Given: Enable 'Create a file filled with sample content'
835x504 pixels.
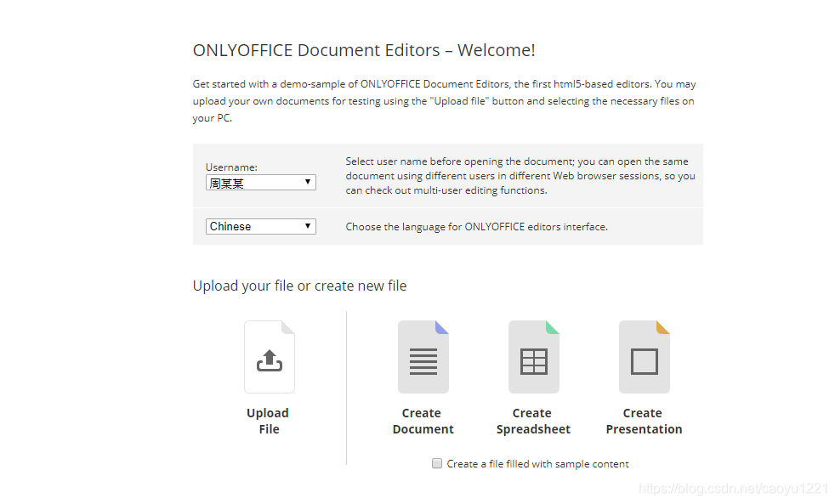Looking at the screenshot, I should click(x=437, y=463).
